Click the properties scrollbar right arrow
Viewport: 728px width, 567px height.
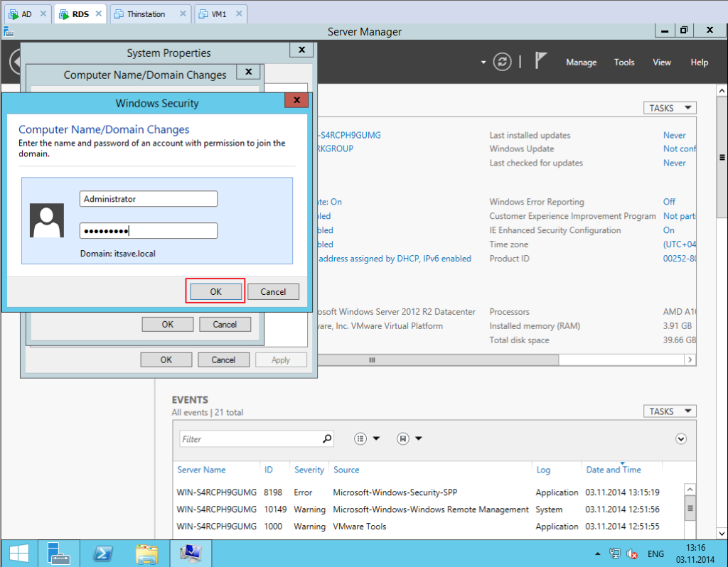[x=690, y=360]
